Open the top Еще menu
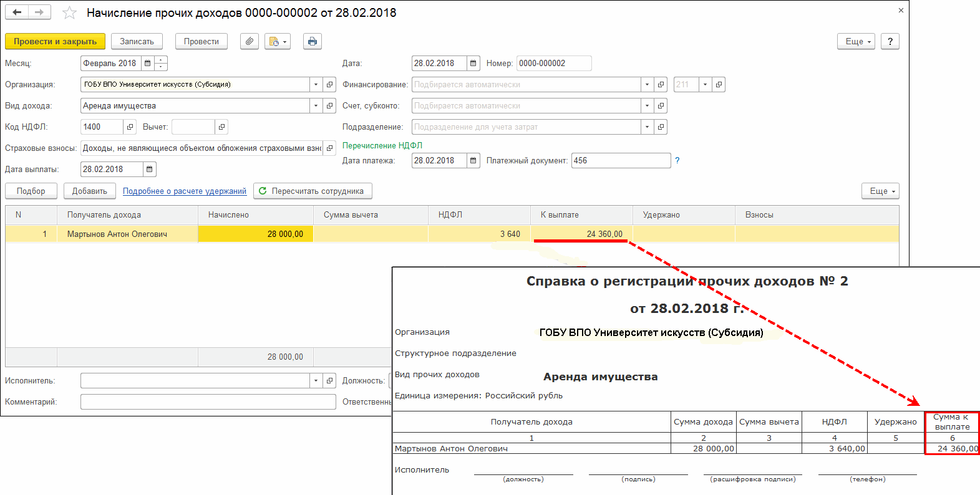Image resolution: width=980 pixels, height=495 pixels. coord(856,42)
